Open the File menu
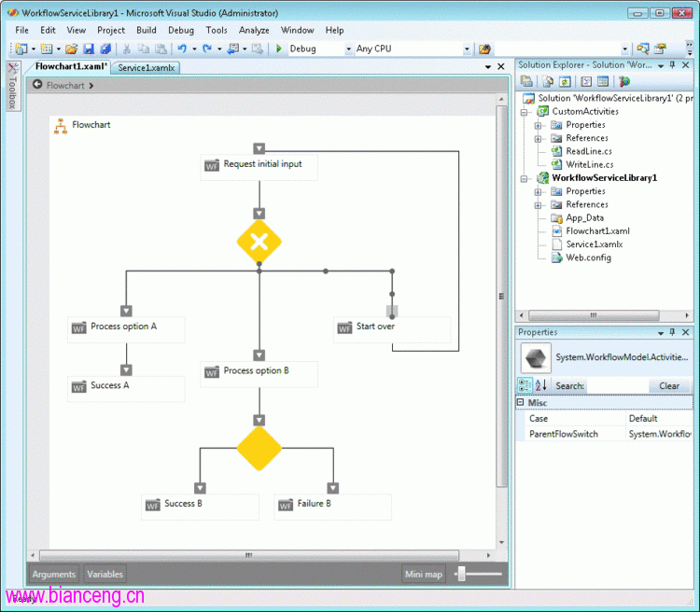 [x=21, y=30]
